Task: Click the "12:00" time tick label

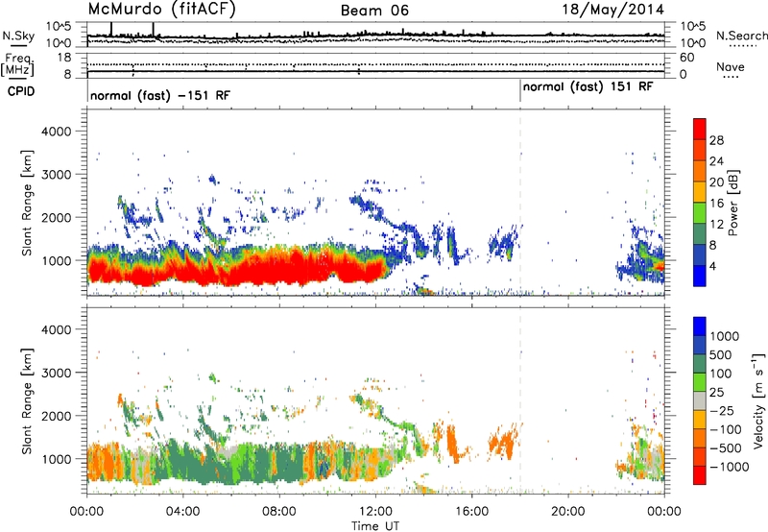Action: pos(375,512)
